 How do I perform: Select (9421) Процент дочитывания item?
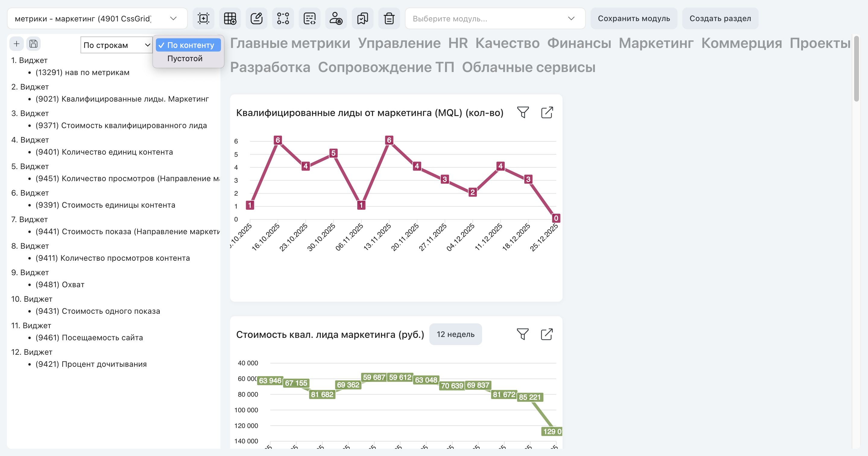(x=91, y=364)
